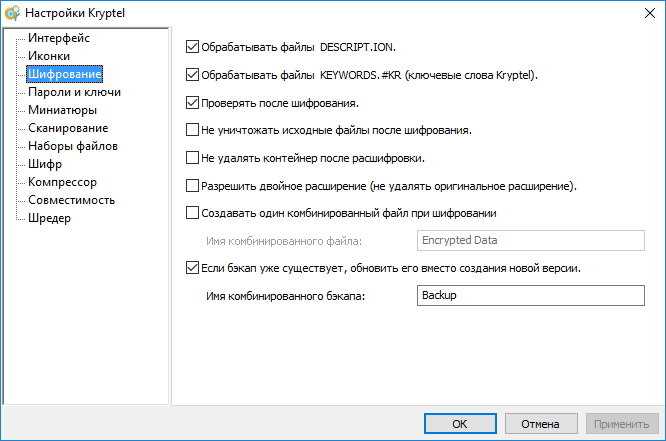The height and width of the screenshot is (441, 666).
Task: Switch to the Шифр section
Action: [x=46, y=164]
